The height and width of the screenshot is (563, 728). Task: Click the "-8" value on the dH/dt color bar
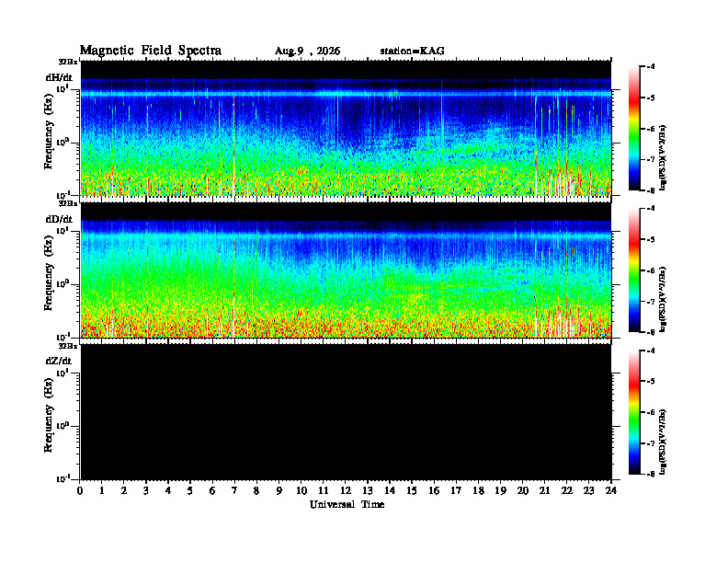pyautogui.click(x=651, y=190)
